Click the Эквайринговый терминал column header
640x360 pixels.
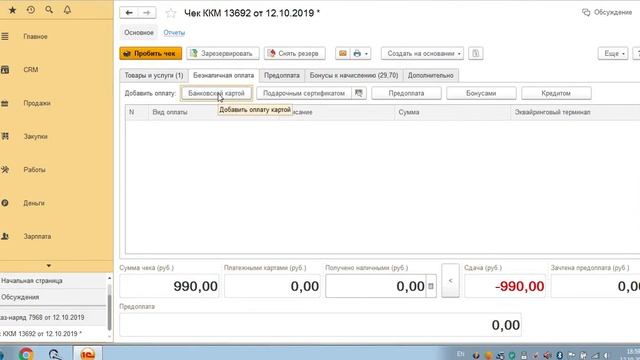point(575,112)
